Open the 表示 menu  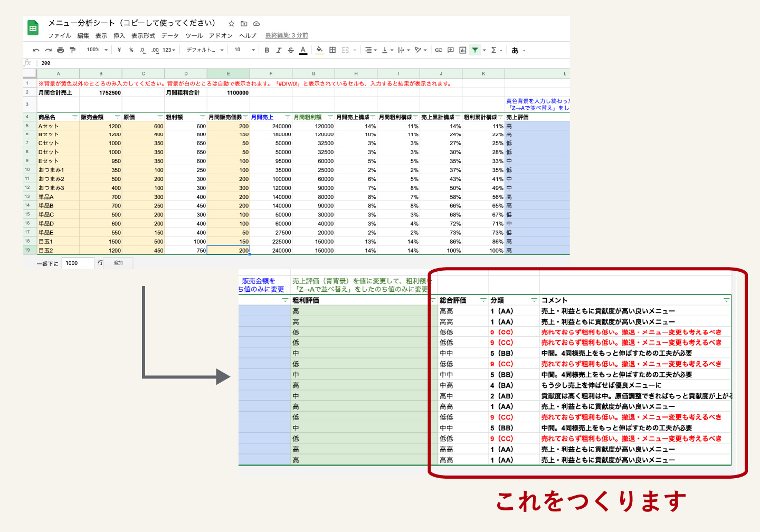click(x=101, y=36)
